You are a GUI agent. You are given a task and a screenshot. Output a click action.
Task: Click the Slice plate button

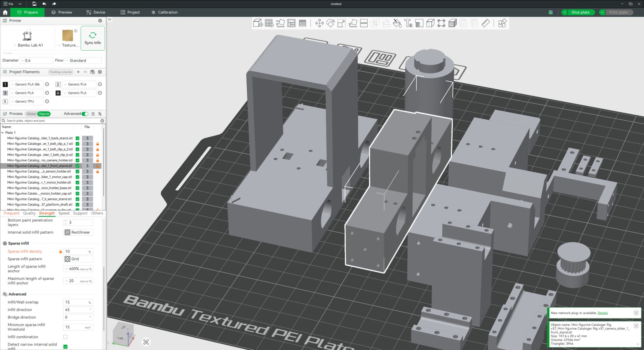pyautogui.click(x=580, y=12)
